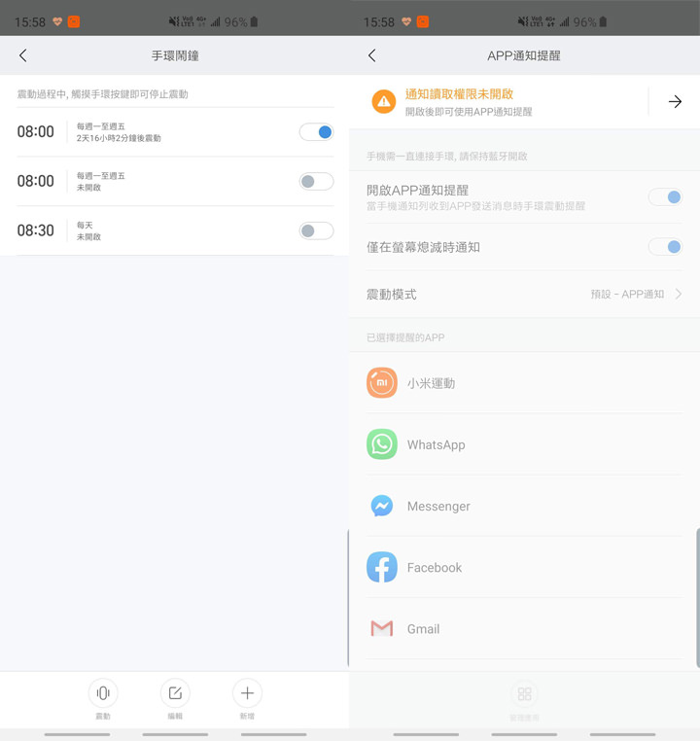Enable the 08:30 每天 alarm toggle
This screenshot has width=700, height=741.
pos(316,230)
